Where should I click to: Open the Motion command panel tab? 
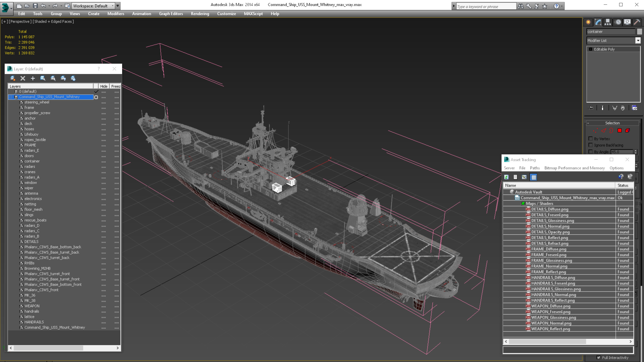point(618,22)
